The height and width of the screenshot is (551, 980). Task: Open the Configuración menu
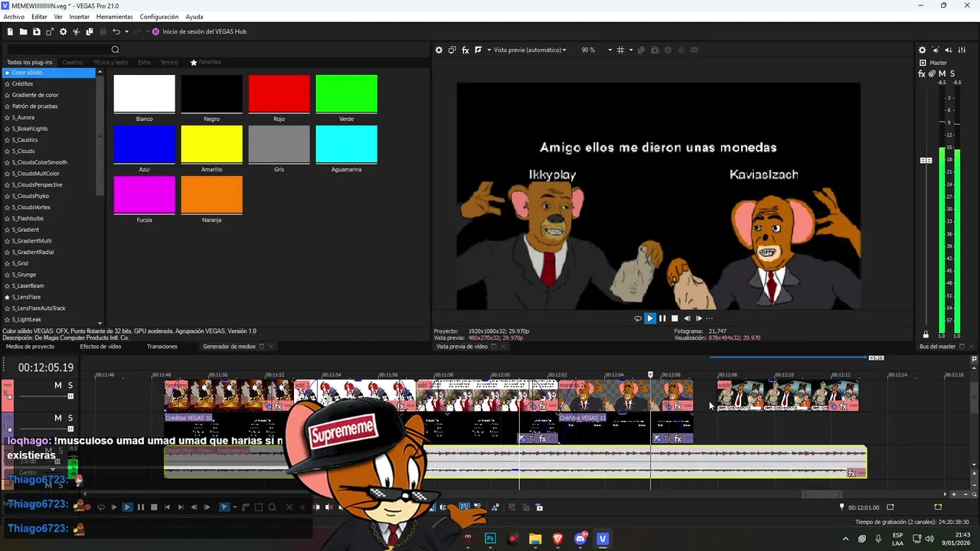159,17
